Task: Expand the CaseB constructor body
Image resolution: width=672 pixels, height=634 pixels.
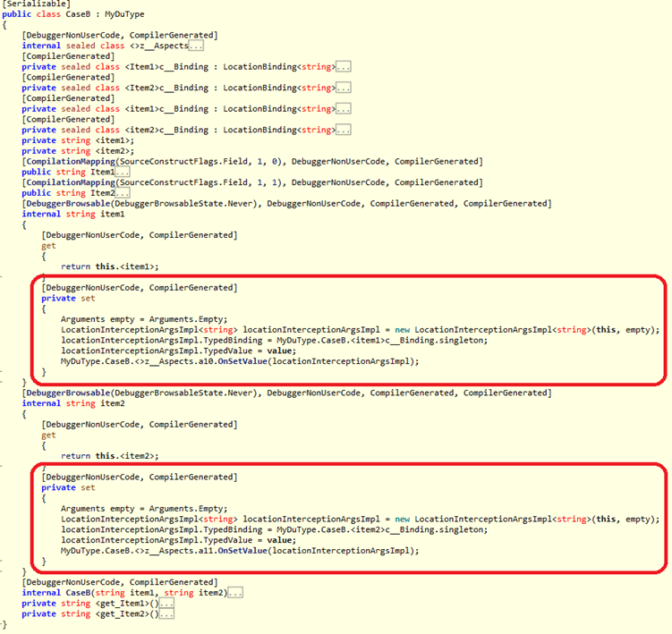Action: [x=236, y=592]
